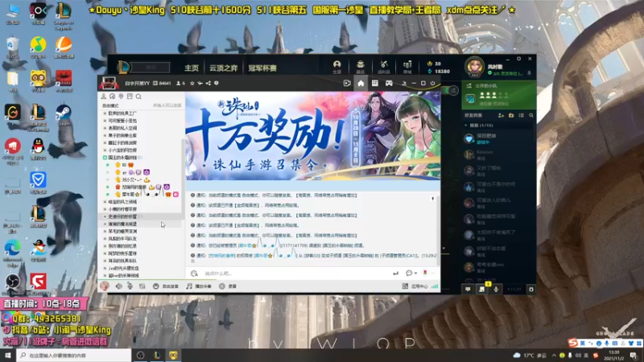Click the 诛仙手游 十万奖励 banner
Screen dimensions: 644x362
(x=312, y=136)
